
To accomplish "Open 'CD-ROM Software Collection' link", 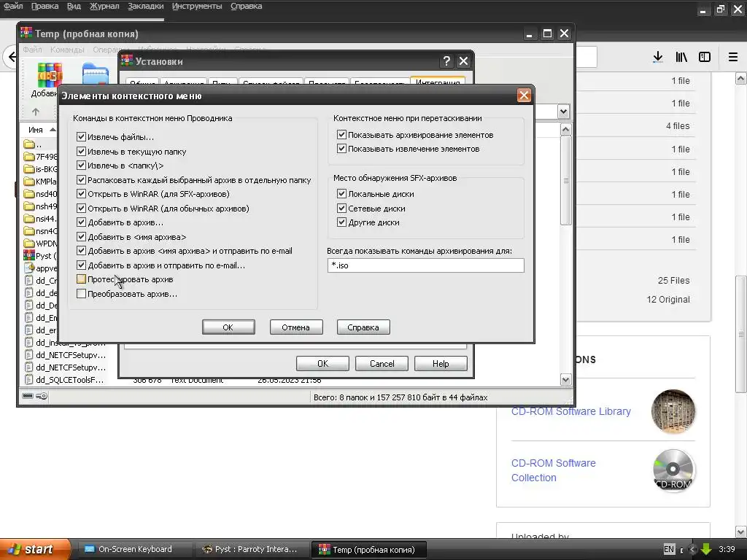I will [553, 470].
